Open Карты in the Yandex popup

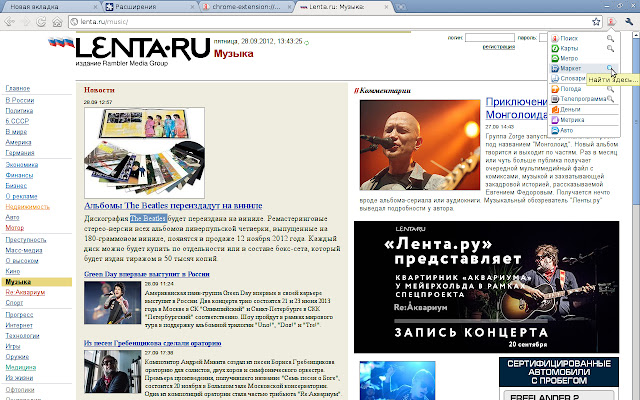(x=569, y=48)
